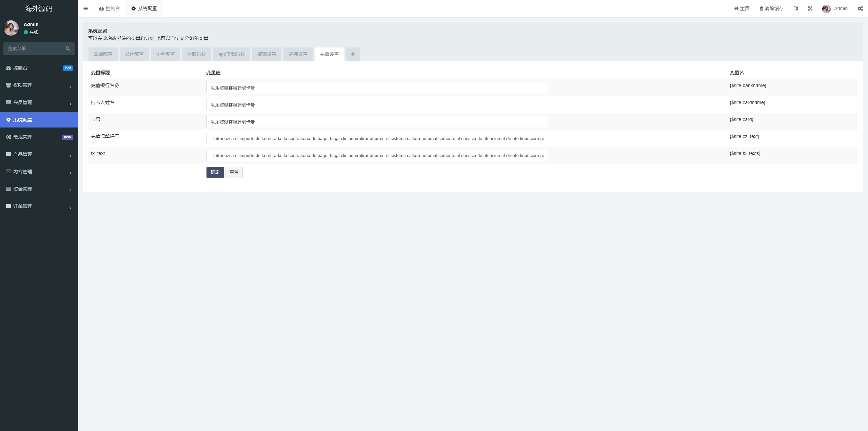This screenshot has height=431, width=868.
Task: Switch to the 提现设置 tab
Action: 267,54
